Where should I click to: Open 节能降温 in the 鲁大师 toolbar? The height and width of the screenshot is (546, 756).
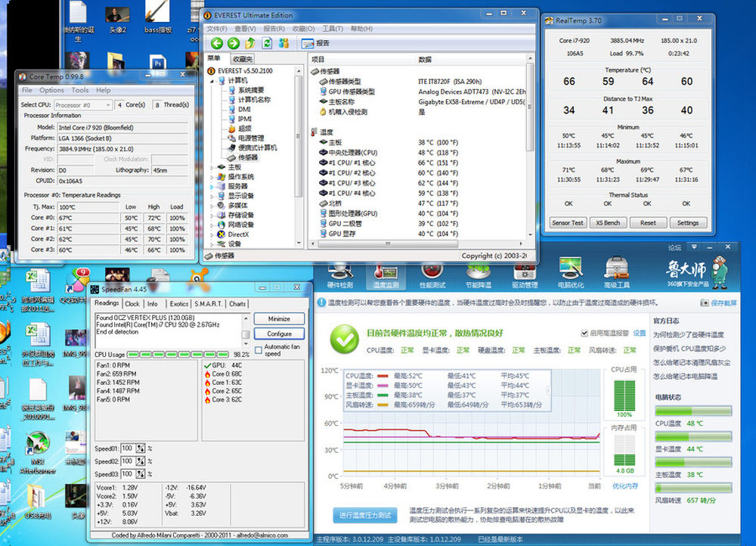click(x=479, y=276)
